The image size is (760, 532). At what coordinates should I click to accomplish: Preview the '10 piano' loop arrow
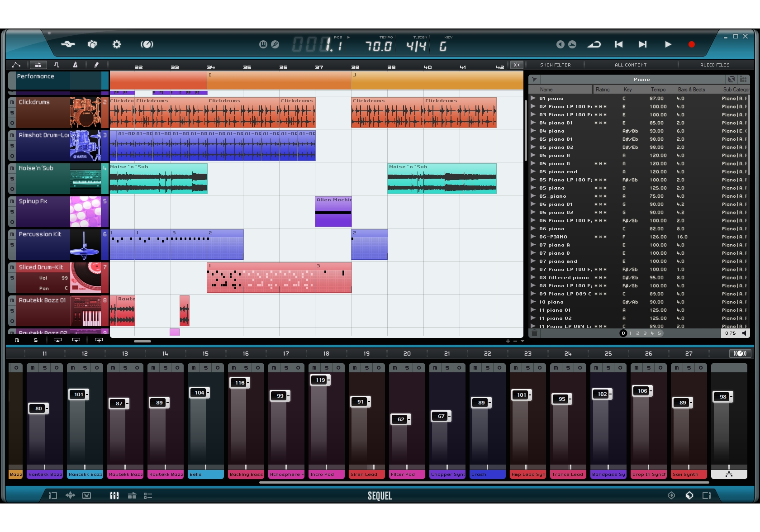pos(533,302)
